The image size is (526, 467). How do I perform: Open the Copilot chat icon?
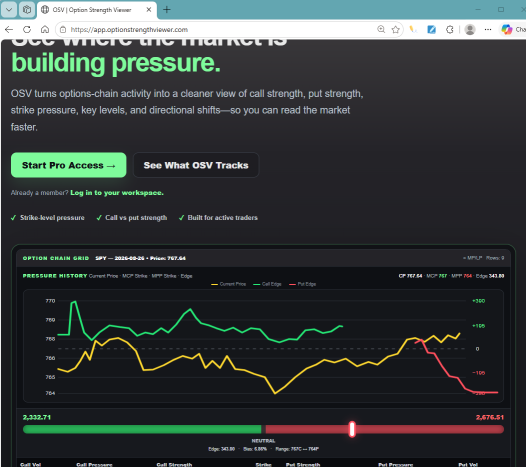point(507,30)
